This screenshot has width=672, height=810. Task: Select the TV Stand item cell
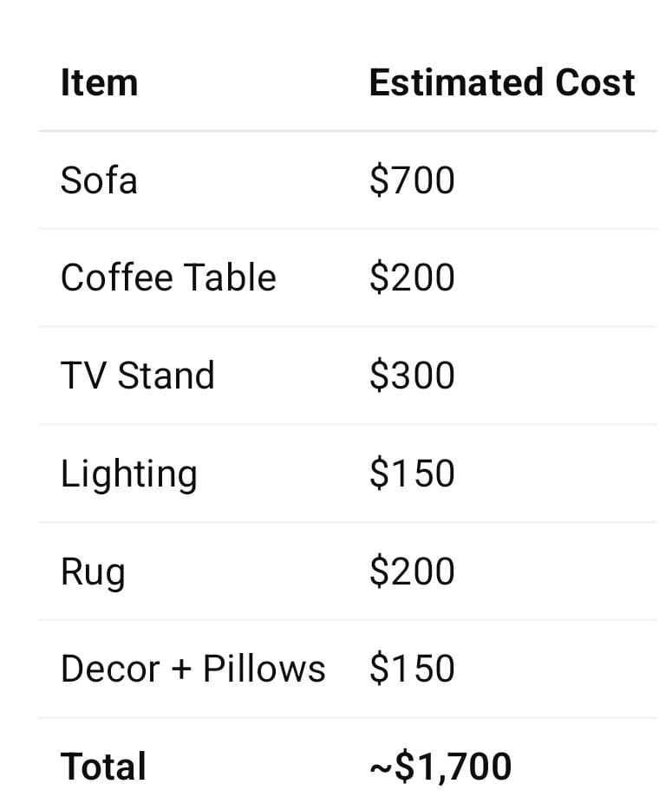(137, 376)
